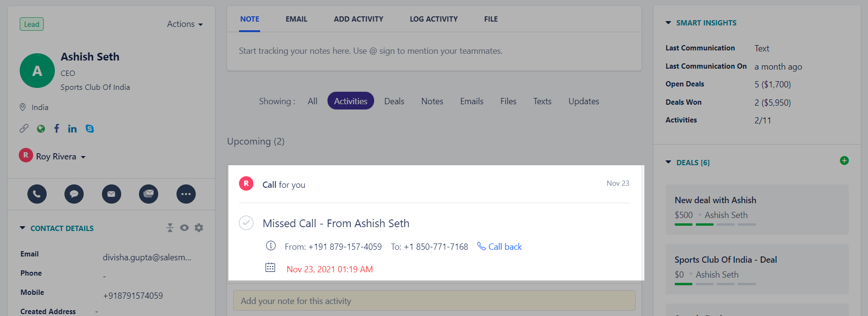Click the text message chat icon
868x316 pixels.
[74, 194]
